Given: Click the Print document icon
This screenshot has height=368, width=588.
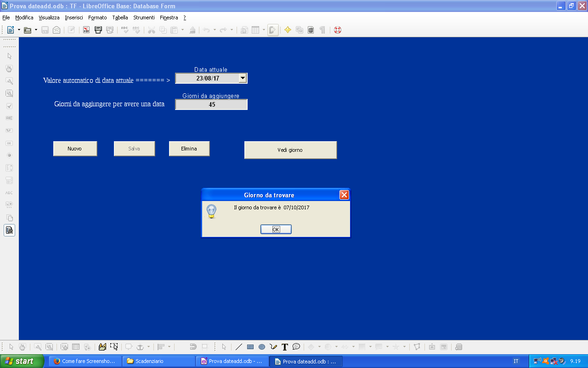Looking at the screenshot, I should [98, 30].
